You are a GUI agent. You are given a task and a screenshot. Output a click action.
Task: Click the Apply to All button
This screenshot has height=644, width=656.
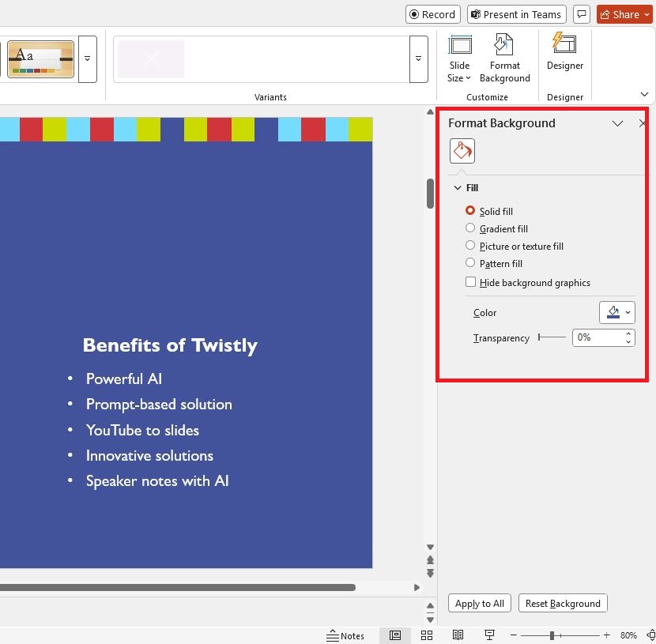tap(480, 604)
